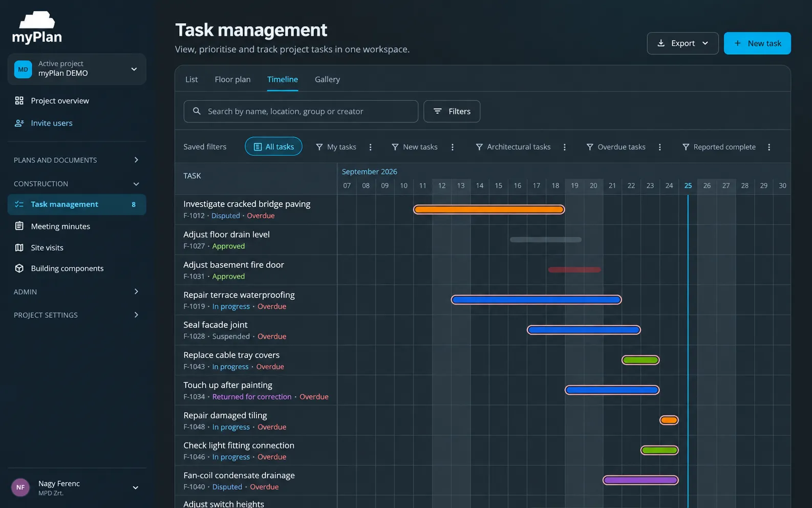Click Invite users link
The height and width of the screenshot is (508, 812).
(x=77, y=123)
